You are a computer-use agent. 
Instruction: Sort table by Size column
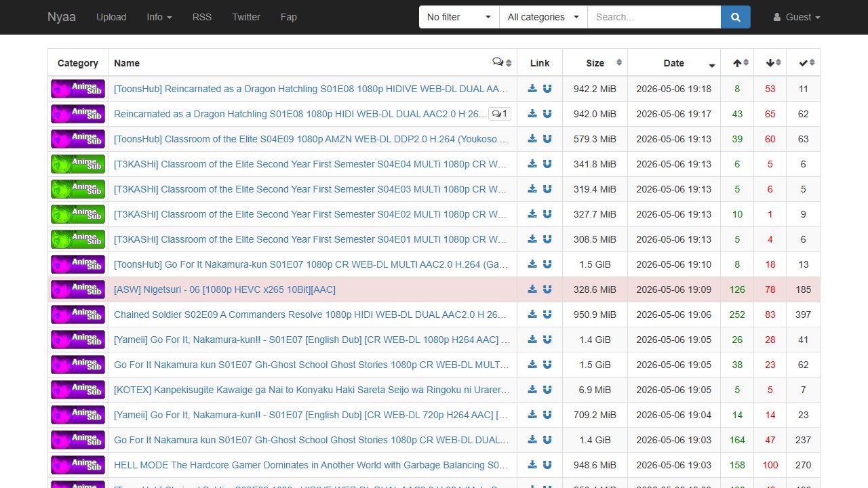tap(595, 63)
